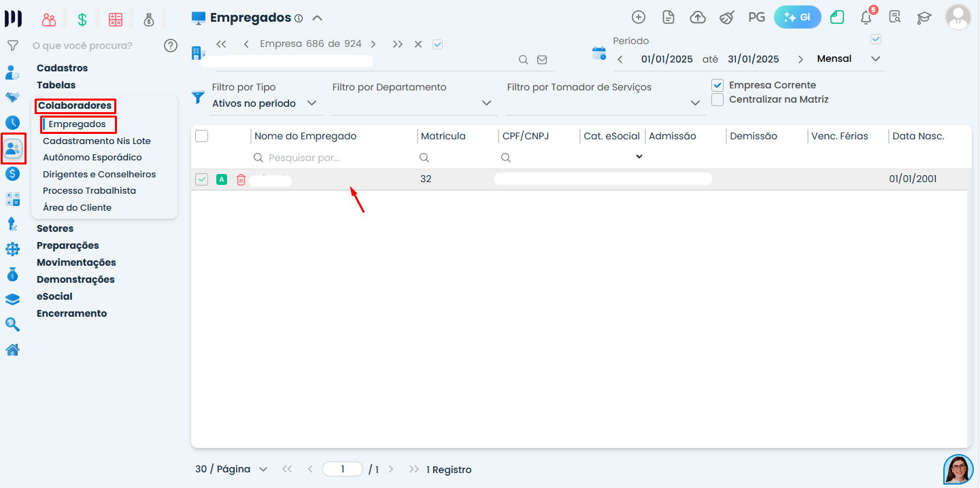Open the people module icon in top bar
This screenshot has height=488, width=980.
(x=48, y=20)
